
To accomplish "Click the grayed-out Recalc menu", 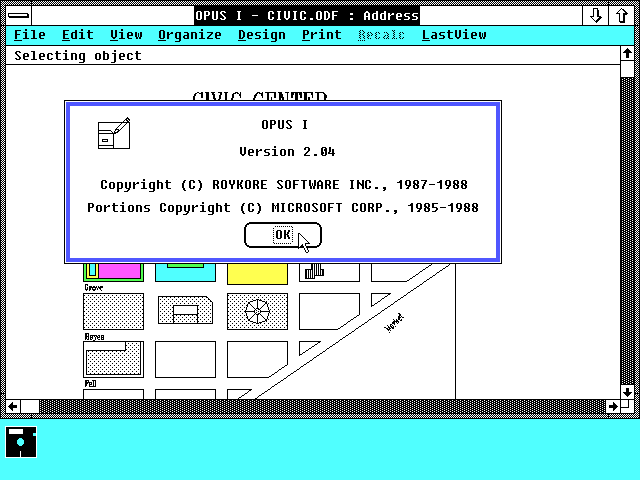I will click(x=381, y=35).
